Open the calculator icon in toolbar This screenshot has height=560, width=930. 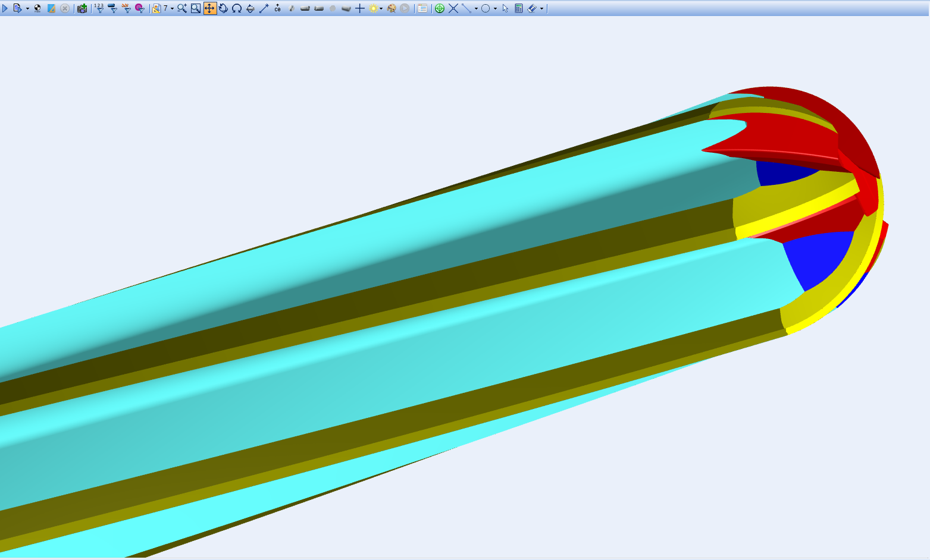[x=518, y=8]
